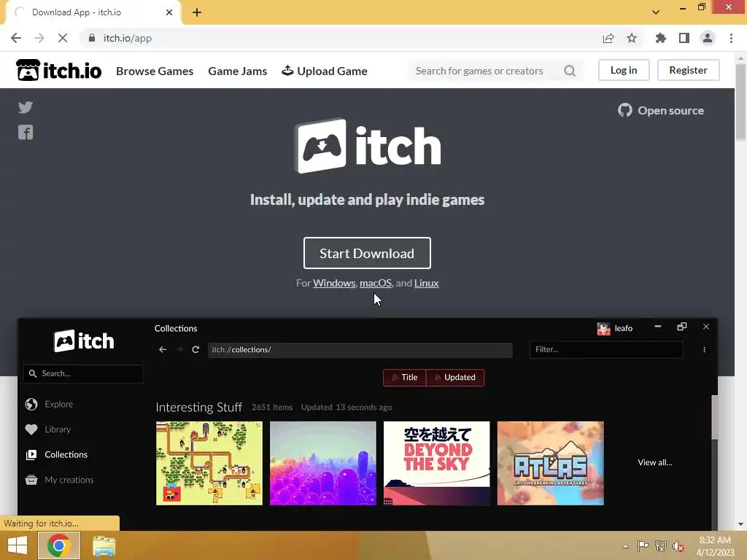Open File Explorer from the taskbar
Screen dimensions: 747x560
coord(104,545)
